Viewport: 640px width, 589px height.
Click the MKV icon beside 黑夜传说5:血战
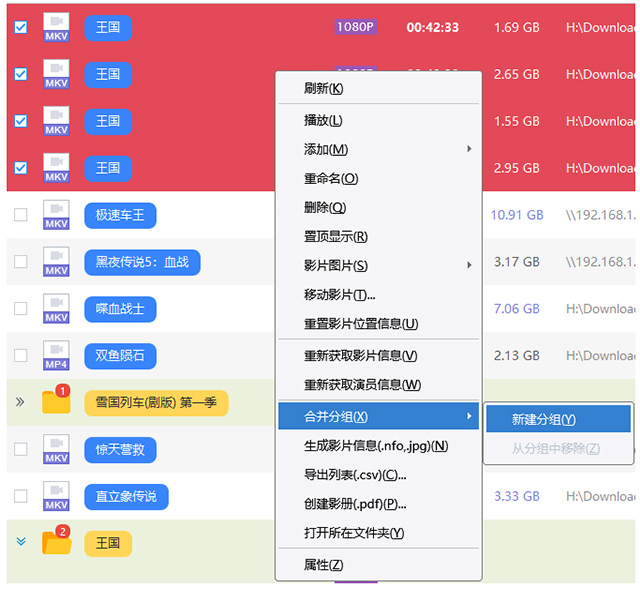tap(56, 262)
